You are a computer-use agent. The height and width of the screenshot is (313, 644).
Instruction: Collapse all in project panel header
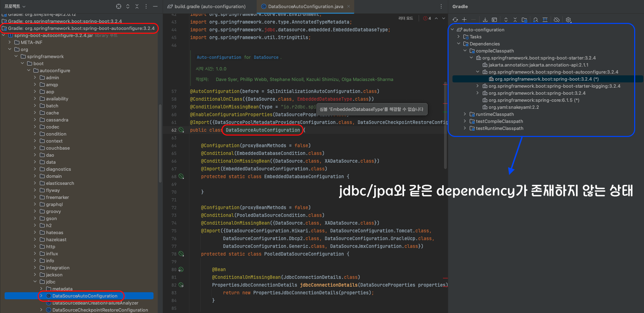137,6
